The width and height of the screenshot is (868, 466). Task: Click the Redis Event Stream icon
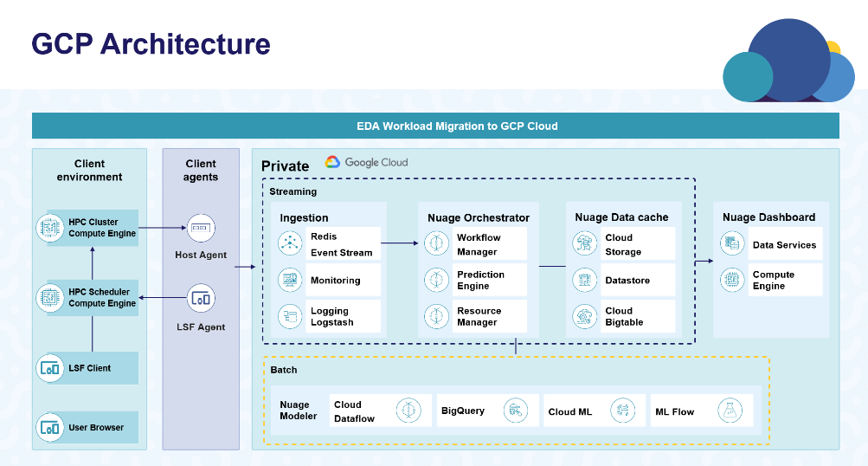click(x=289, y=244)
